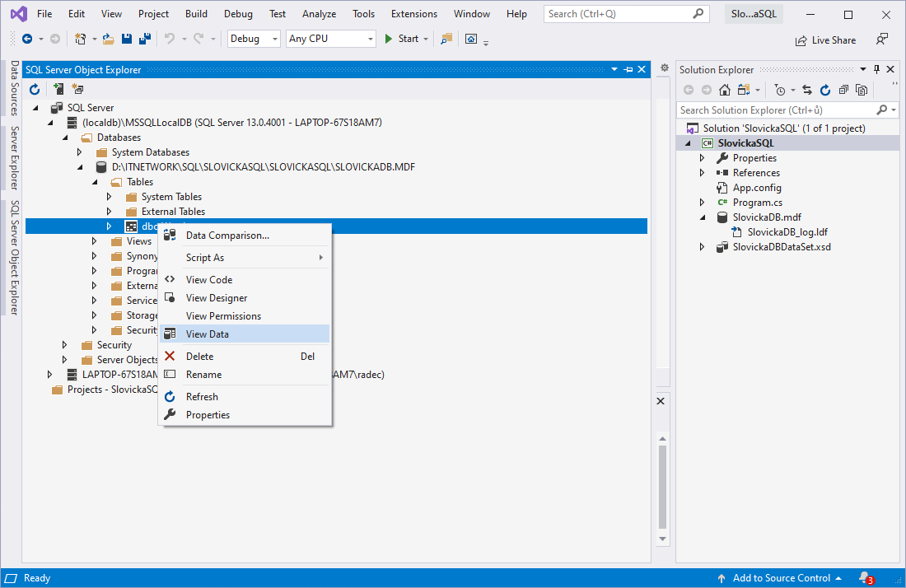Click the Navigate Backward arrow in the main toolbar
Screen dimensions: 906x588
pos(26,39)
